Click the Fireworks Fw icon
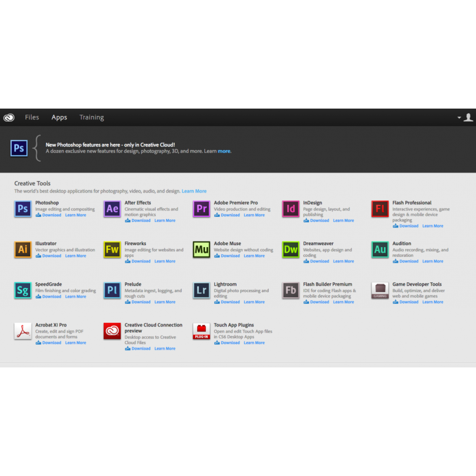 pyautogui.click(x=112, y=249)
